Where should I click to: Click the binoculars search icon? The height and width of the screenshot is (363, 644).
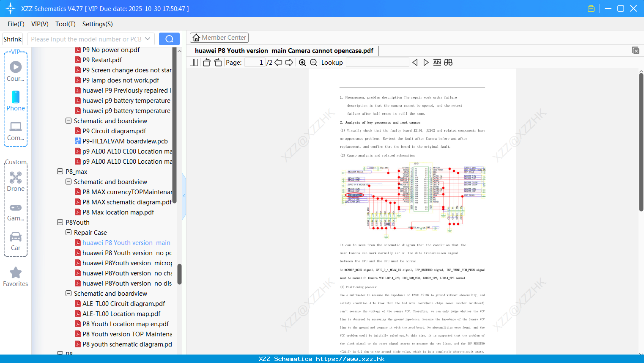click(448, 63)
